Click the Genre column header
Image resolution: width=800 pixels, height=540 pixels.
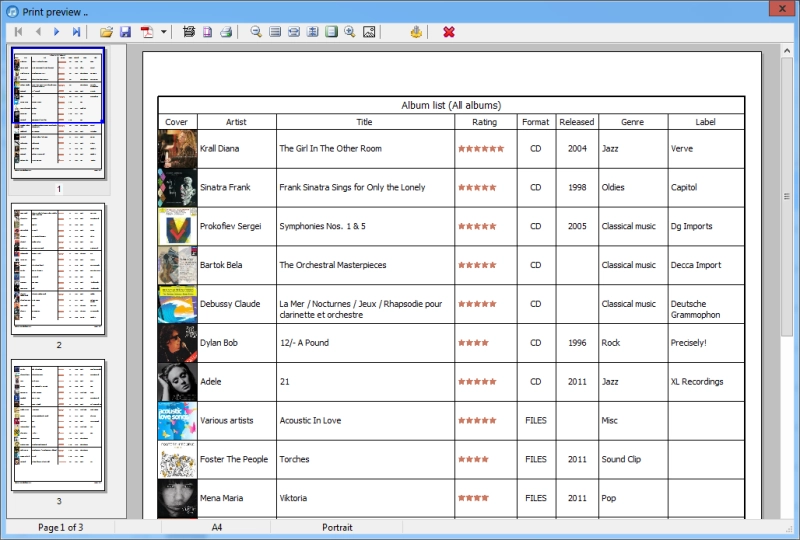633,122
